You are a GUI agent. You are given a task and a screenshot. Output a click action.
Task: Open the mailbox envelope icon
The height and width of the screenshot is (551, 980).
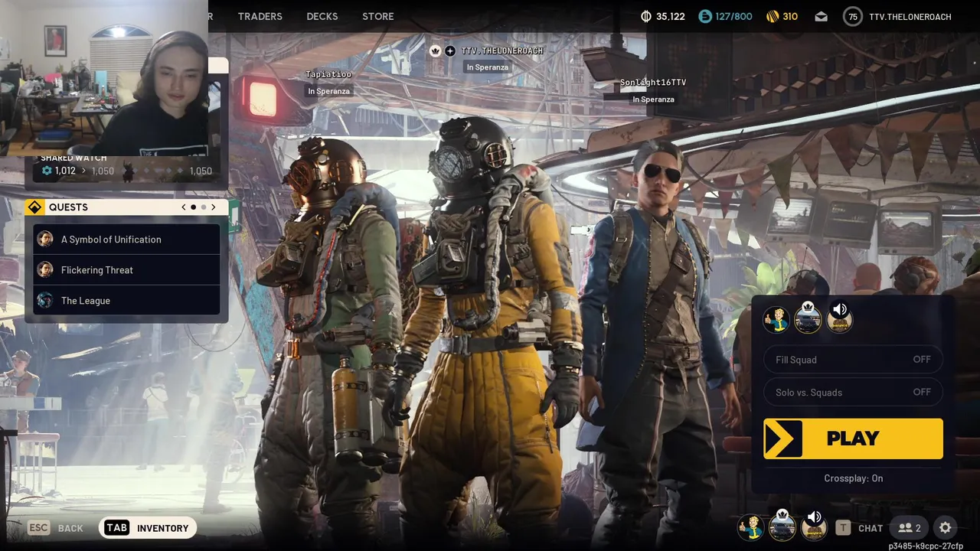pyautogui.click(x=821, y=16)
